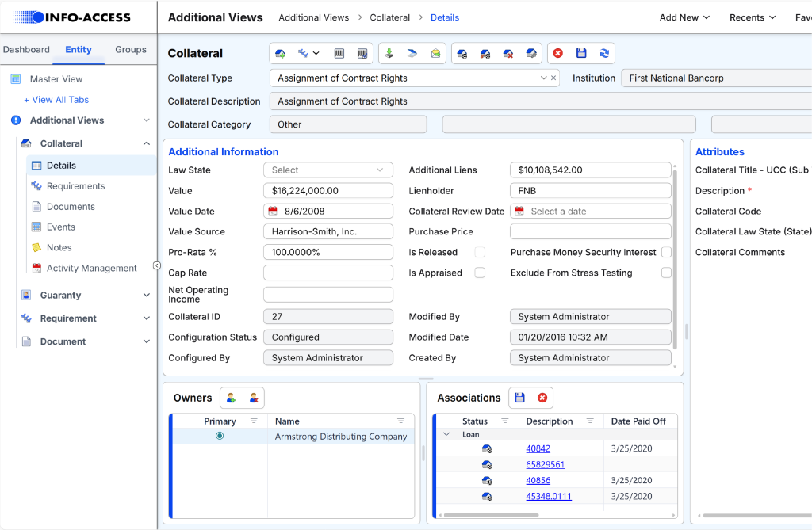Check Exclude From Stress Testing

665,273
